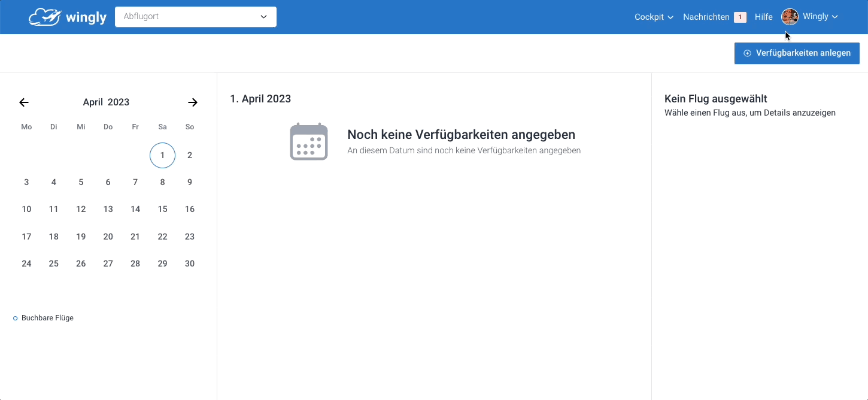The image size is (868, 400).
Task: Select April 15 in the calendar
Action: 162,209
